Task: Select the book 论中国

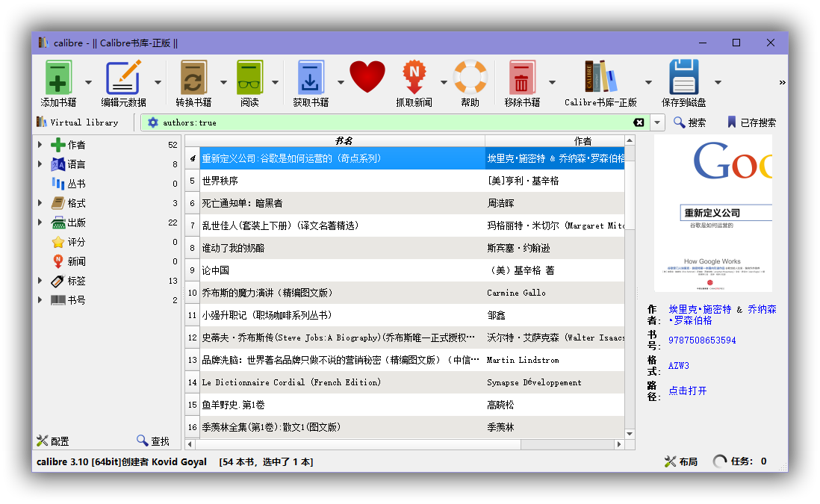Action: (x=216, y=270)
